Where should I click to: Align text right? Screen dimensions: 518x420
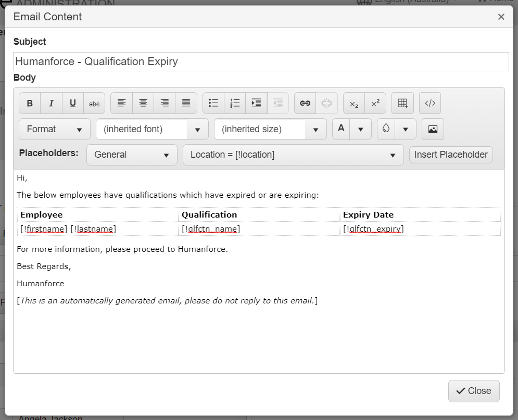pos(165,104)
